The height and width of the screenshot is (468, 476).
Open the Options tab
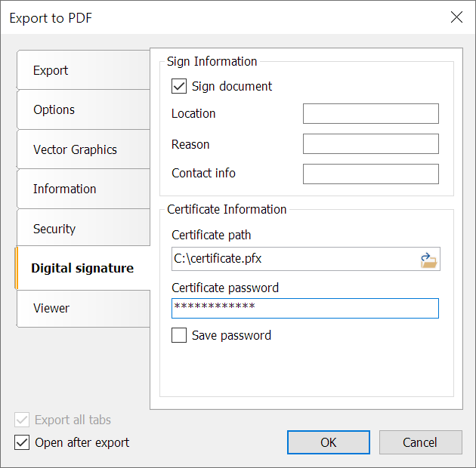point(83,109)
